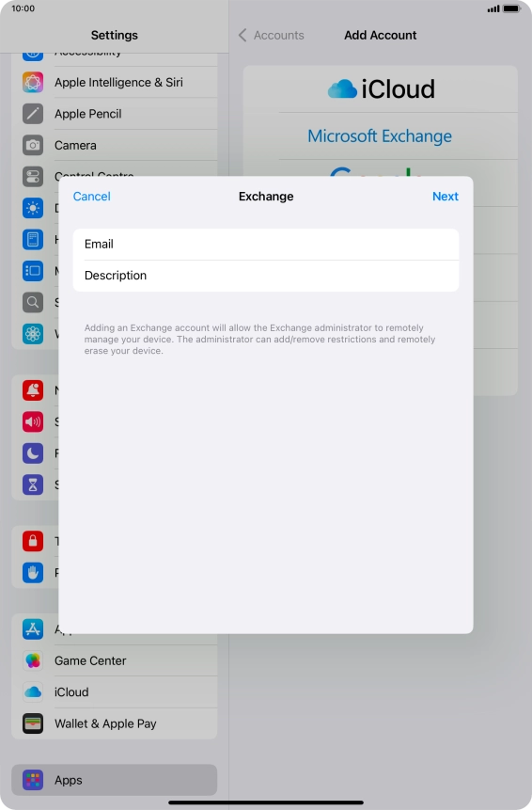Viewport: 532px width, 810px height.
Task: Open Game Center settings
Action: (x=114, y=660)
